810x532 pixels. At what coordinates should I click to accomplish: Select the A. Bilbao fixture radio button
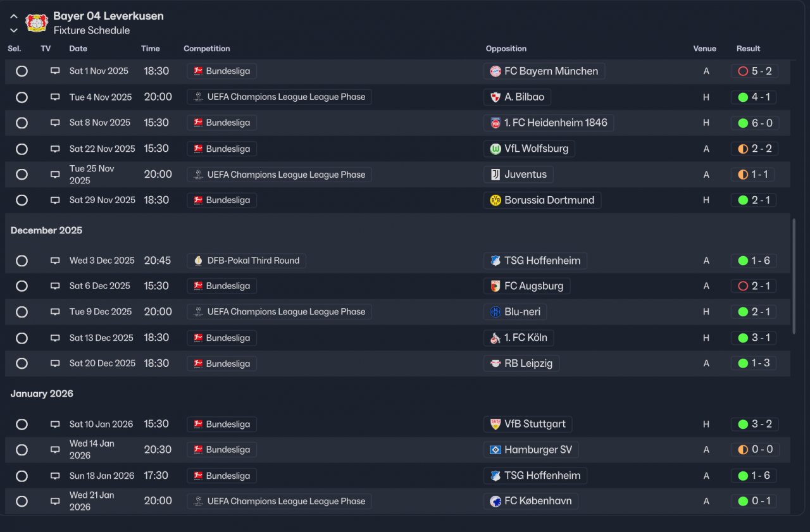tap(22, 97)
